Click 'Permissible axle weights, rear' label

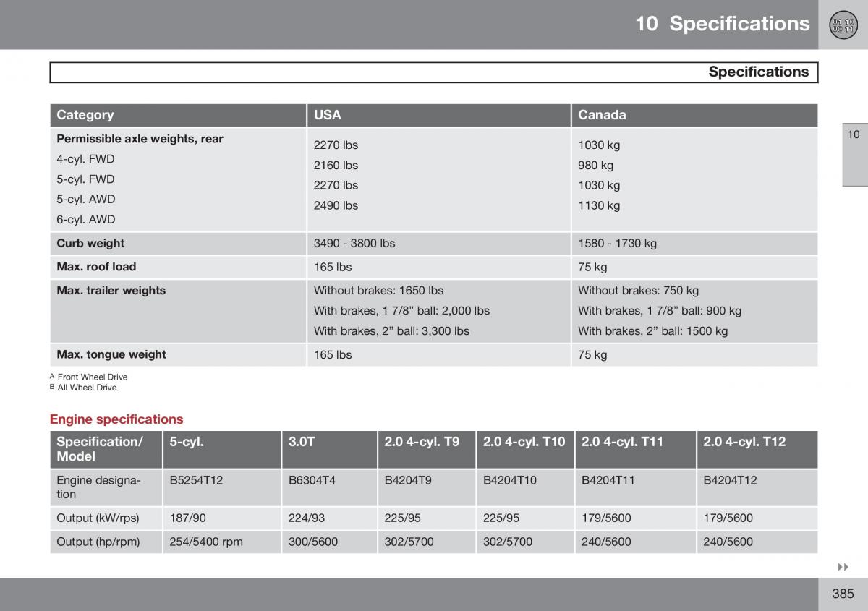pos(140,139)
